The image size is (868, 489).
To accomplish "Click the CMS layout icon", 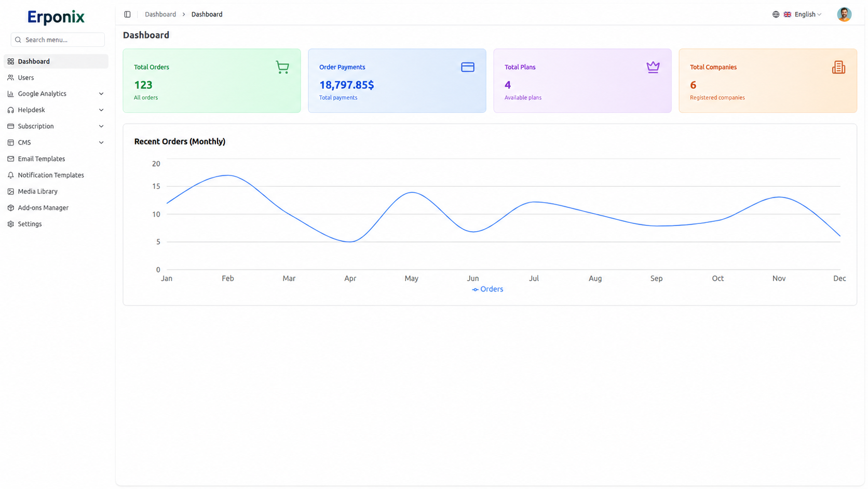I will [x=11, y=142].
